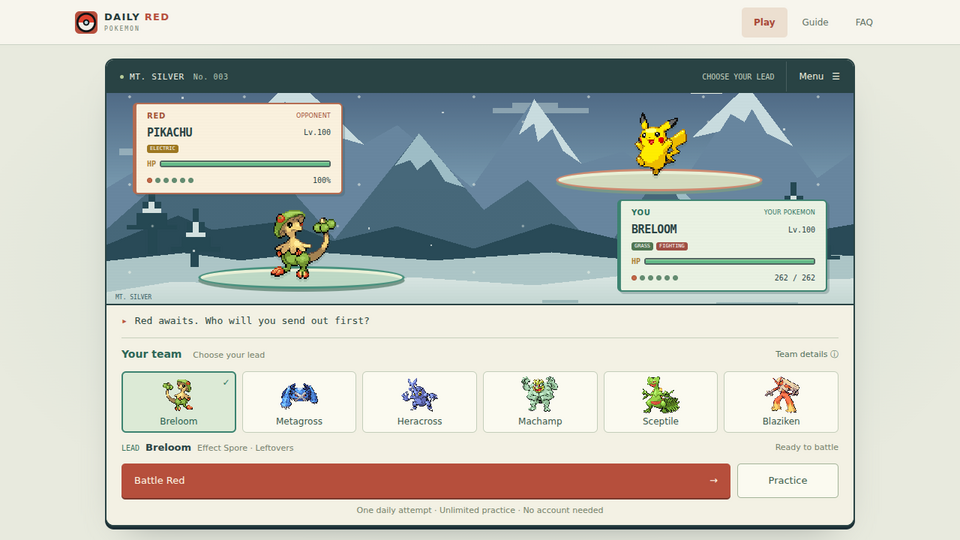Click the BRELOOM name in your card
960x540 pixels.
[654, 229]
